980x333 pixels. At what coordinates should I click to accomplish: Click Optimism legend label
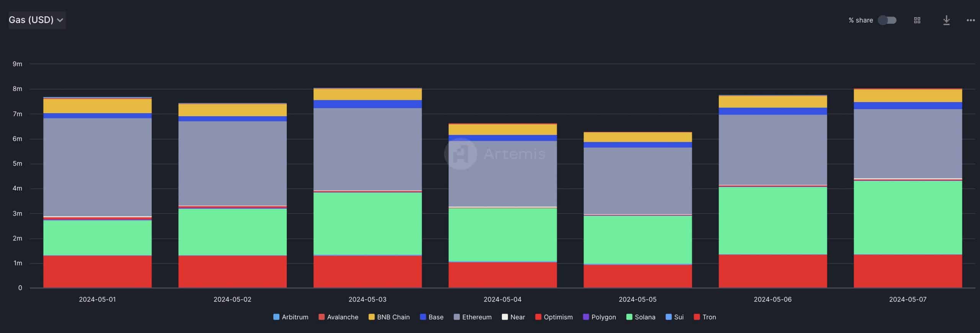558,317
